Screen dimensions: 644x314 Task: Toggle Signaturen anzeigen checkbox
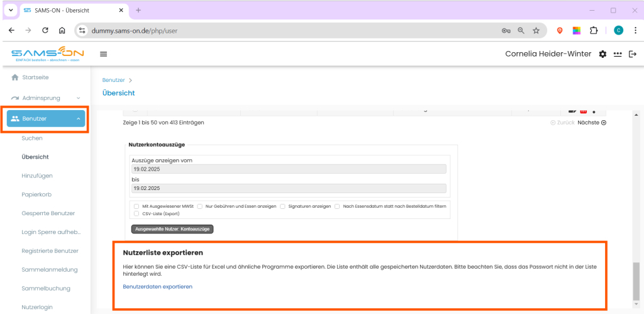point(282,206)
